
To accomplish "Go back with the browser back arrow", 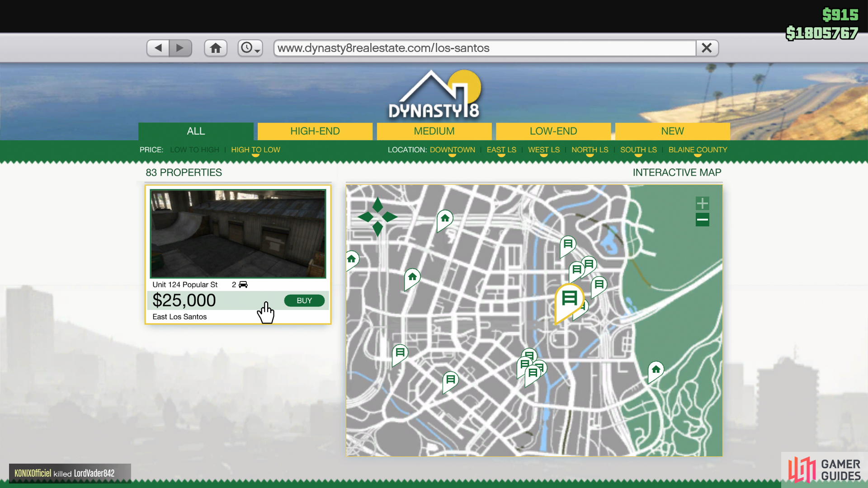I will (158, 48).
